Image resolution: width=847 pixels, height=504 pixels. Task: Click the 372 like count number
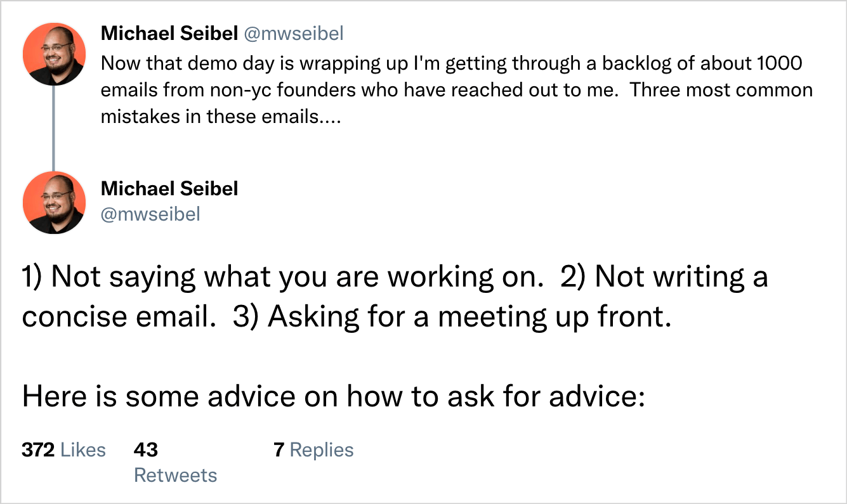click(x=38, y=450)
